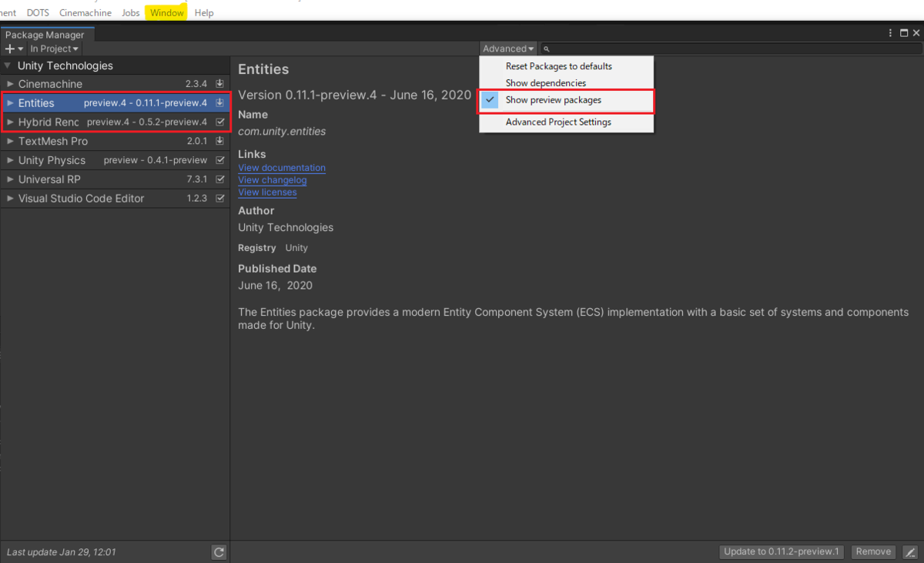This screenshot has height=563, width=924.
Task: Open the View licenses link
Action: (x=267, y=193)
